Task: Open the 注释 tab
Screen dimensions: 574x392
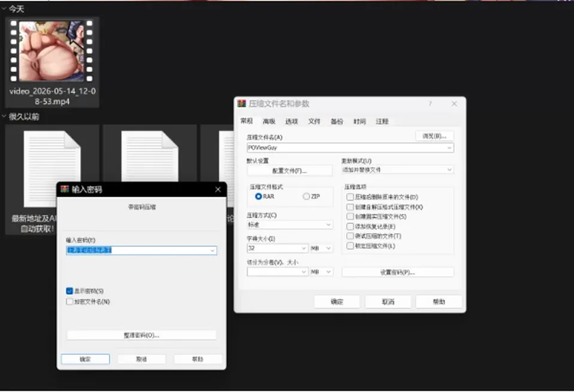Action: [x=382, y=121]
